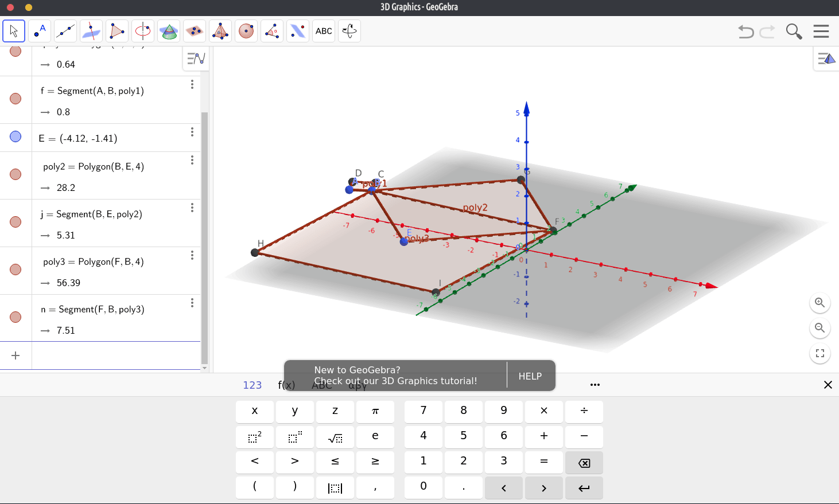Switch keyboard to f(x) tab
The height and width of the screenshot is (504, 839).
pyautogui.click(x=287, y=385)
